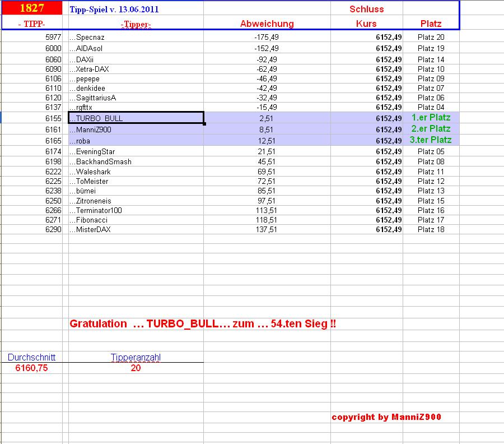Select the tipper cell '...AIDAsol'
The height and width of the screenshot is (444, 504).
[136, 48]
